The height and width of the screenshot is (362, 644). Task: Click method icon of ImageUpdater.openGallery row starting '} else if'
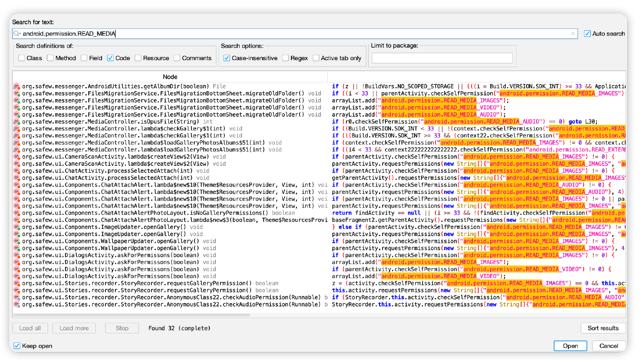pos(17,227)
